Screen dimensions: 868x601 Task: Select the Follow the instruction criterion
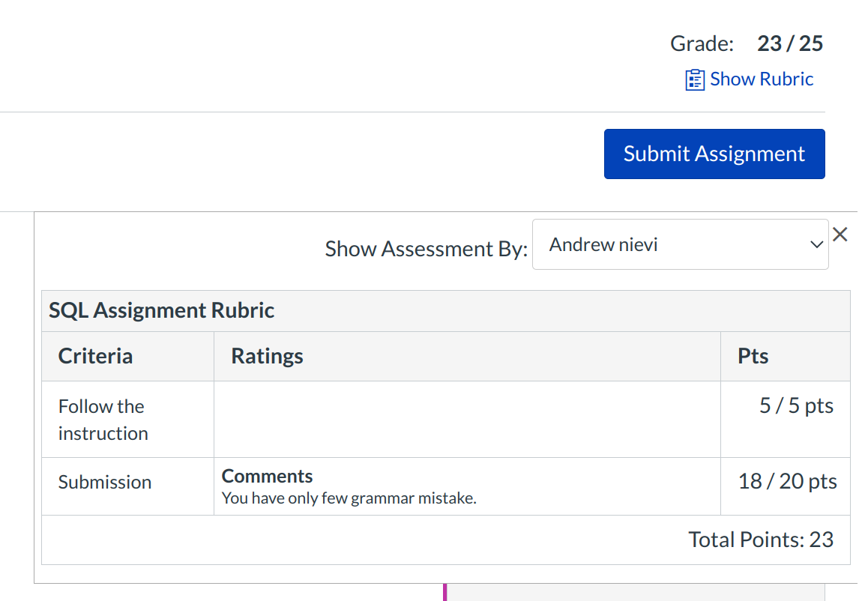[x=103, y=420]
